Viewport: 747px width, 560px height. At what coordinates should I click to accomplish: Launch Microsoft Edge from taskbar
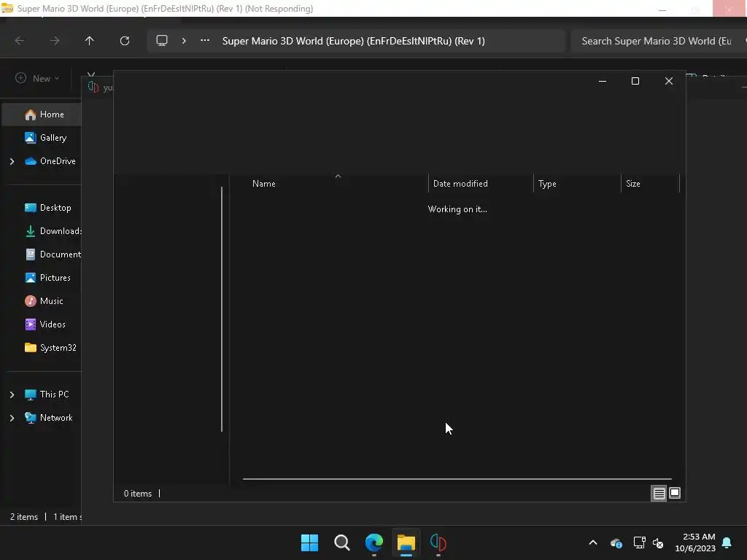pos(374,542)
